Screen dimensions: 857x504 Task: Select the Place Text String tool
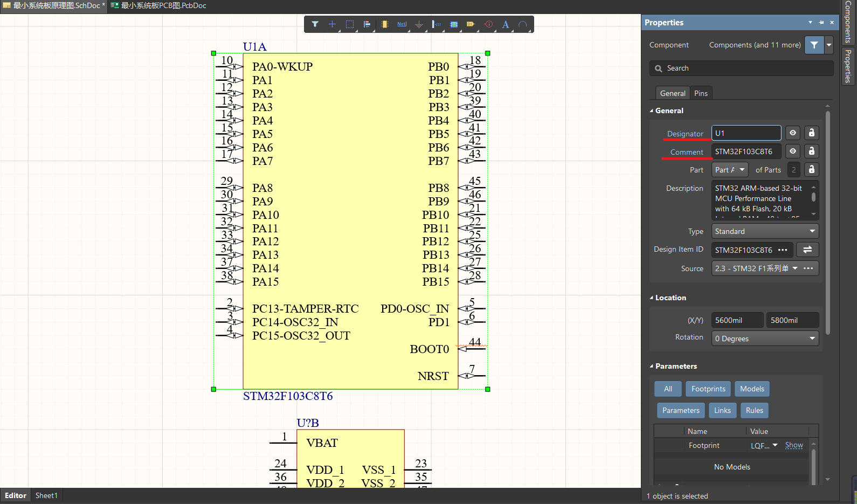pyautogui.click(x=505, y=24)
